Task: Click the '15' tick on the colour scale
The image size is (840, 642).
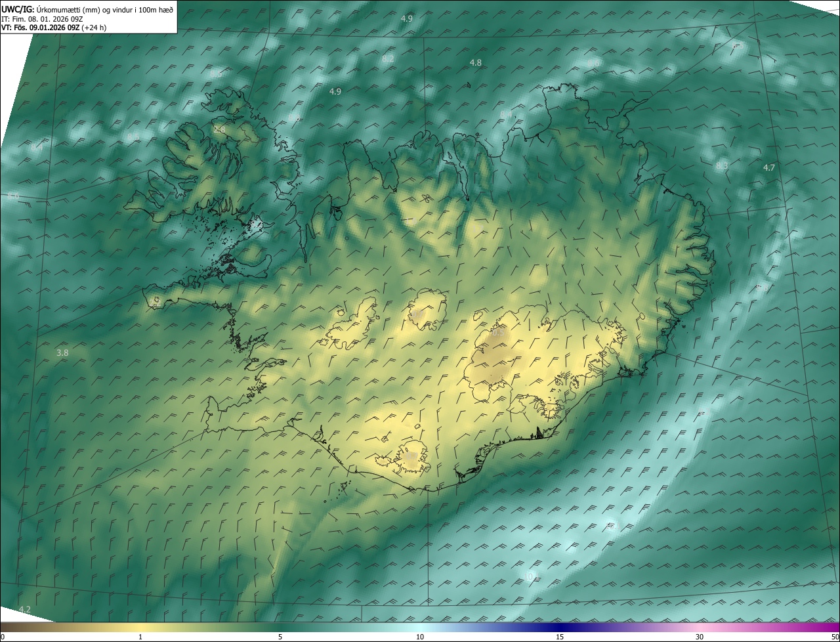Action: pyautogui.click(x=560, y=637)
